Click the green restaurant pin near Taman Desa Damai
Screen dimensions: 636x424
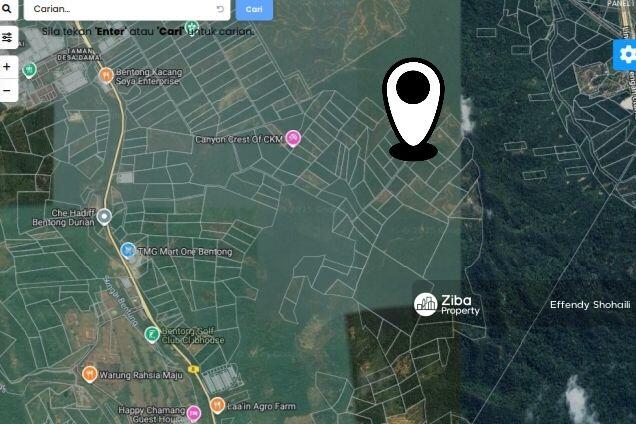coord(29,70)
